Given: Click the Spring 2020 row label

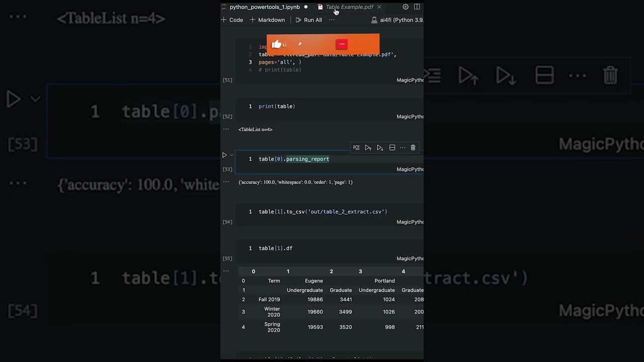Looking at the screenshot, I should click(x=272, y=327).
